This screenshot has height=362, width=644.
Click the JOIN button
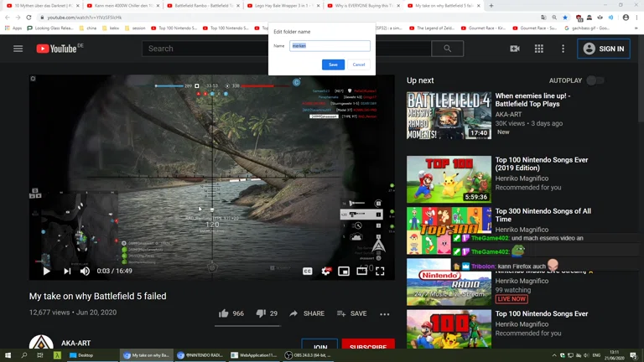pos(319,344)
